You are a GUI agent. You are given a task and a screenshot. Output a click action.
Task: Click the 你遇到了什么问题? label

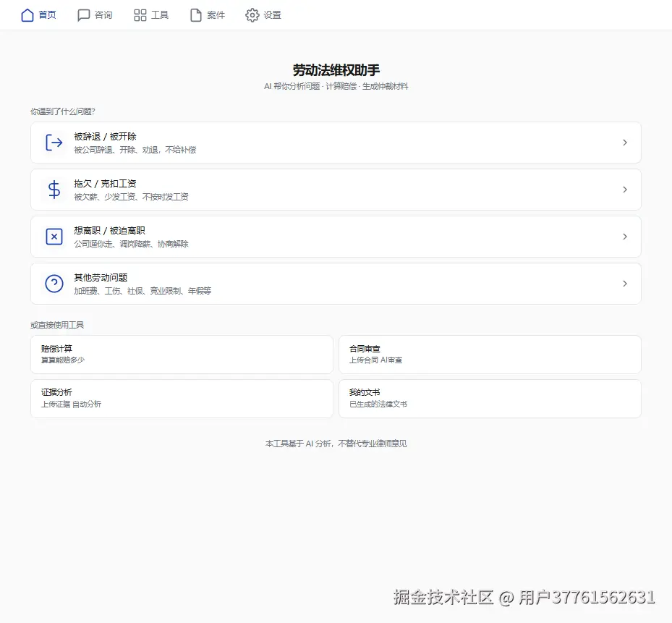[63, 111]
